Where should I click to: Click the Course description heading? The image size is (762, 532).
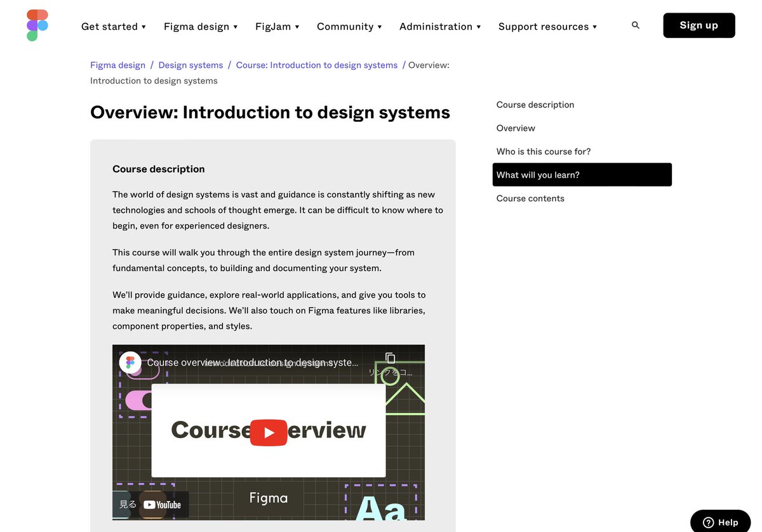pyautogui.click(x=159, y=169)
